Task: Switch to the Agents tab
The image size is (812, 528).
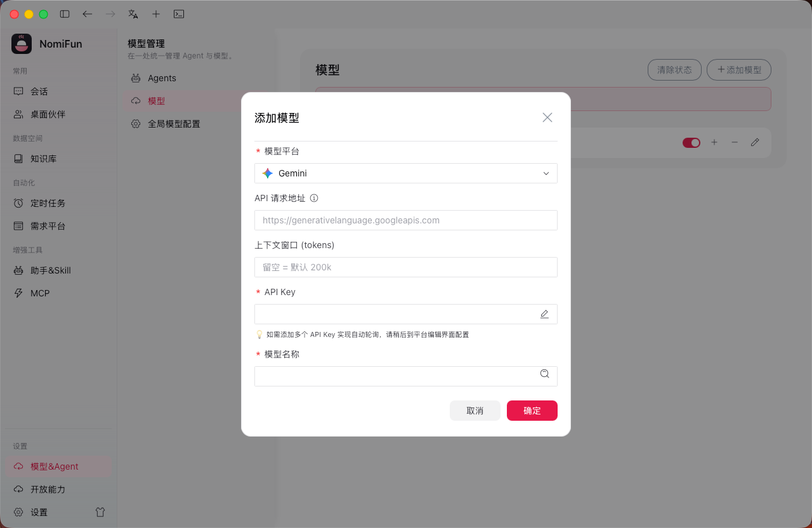Action: [x=197, y=78]
